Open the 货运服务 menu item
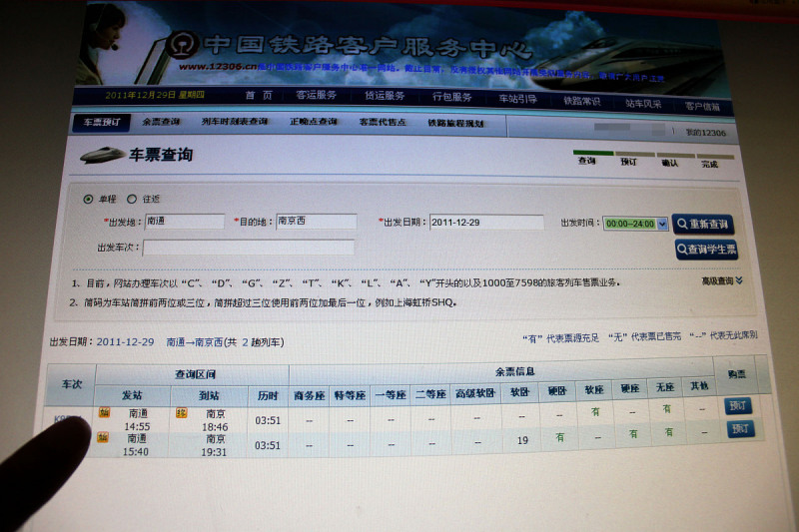The width and height of the screenshot is (799, 532). (x=385, y=96)
